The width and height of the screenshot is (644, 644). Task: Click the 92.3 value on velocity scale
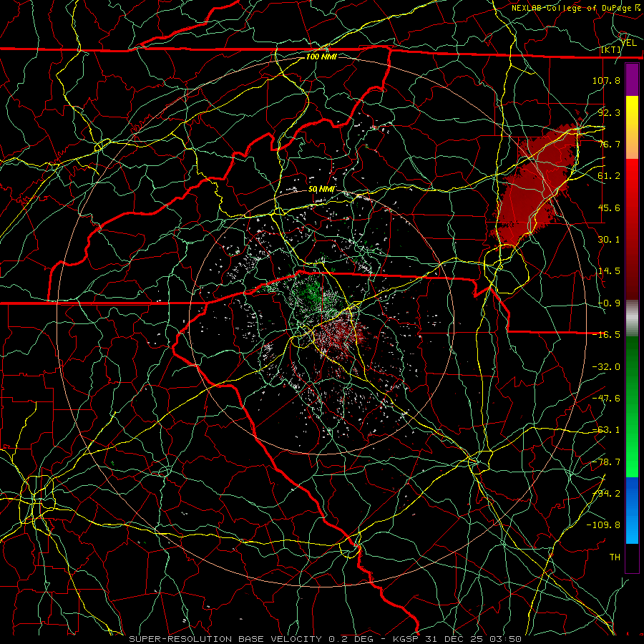click(609, 112)
